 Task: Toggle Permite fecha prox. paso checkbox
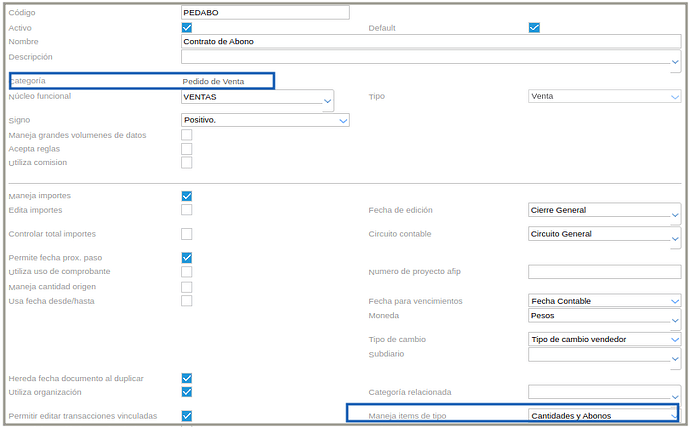[x=187, y=258]
